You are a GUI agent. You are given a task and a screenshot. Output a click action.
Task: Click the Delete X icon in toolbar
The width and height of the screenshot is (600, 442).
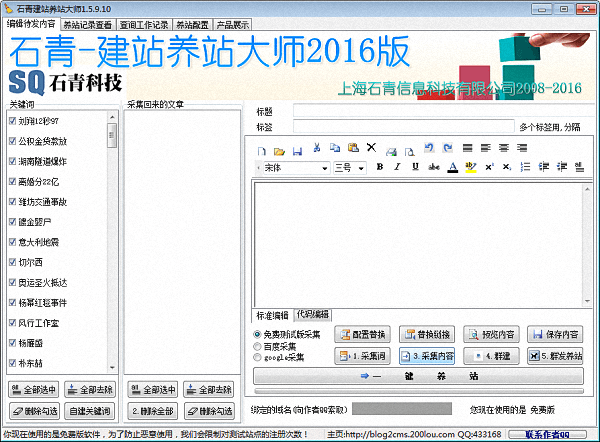click(x=371, y=149)
